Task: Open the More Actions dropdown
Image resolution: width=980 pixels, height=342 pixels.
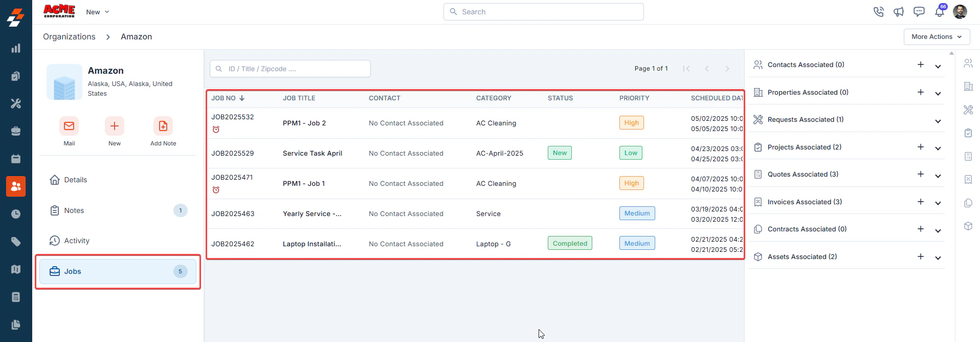Action: click(x=937, y=37)
